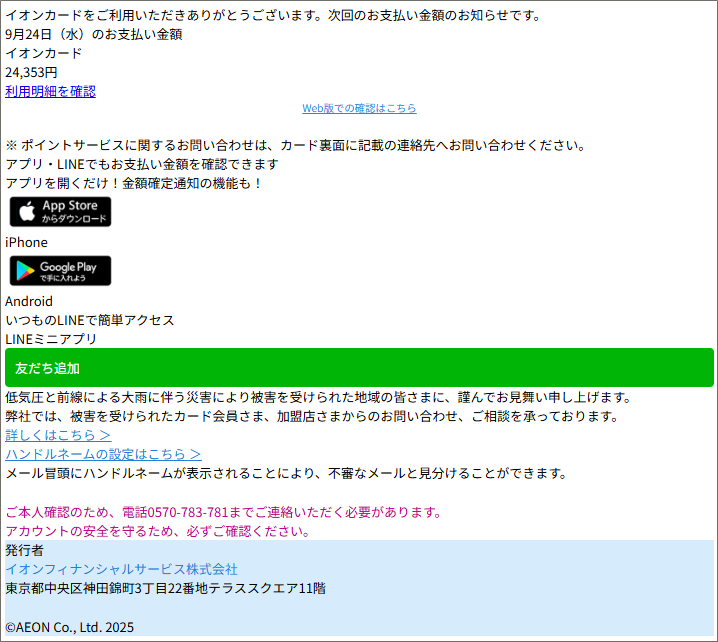Click the アプリ・LINEでもお支払い金額を確認できます line
Viewport: 718px width, 642px height.
(x=142, y=164)
